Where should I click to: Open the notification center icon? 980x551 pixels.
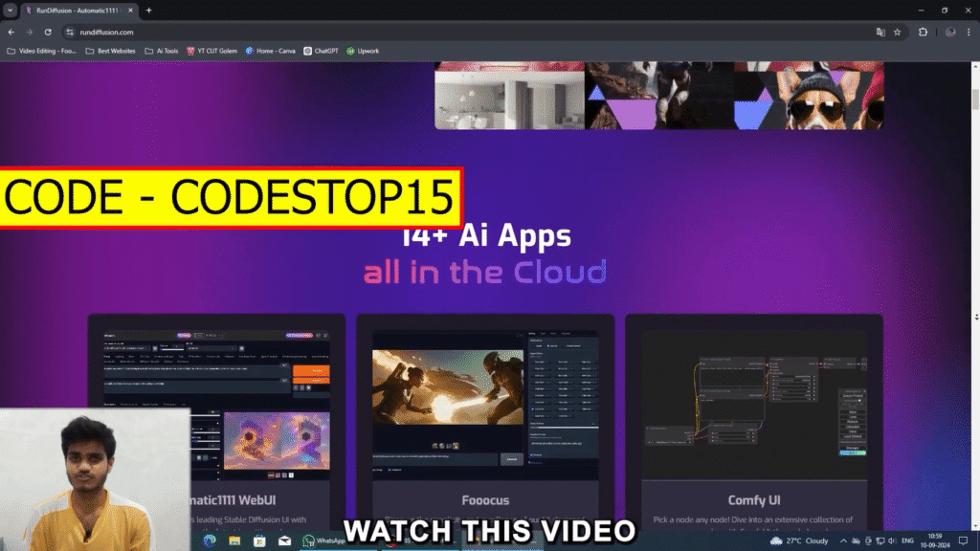[963, 541]
